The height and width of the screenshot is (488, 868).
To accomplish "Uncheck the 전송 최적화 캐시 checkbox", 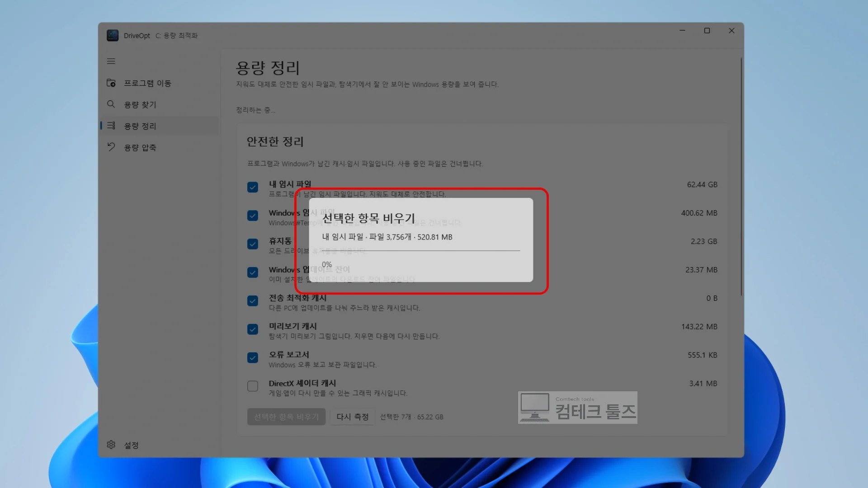I will [x=253, y=301].
